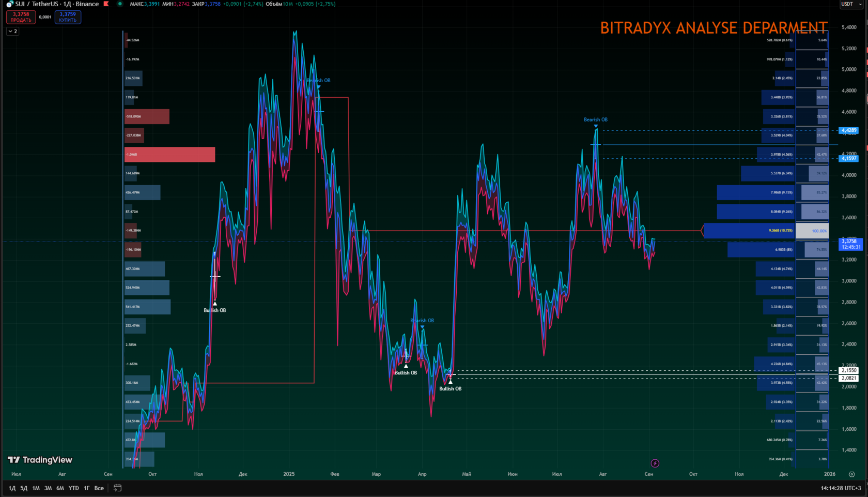This screenshot has height=497, width=868.
Task: Click the Объём 10M volume readout
Action: tap(280, 4)
